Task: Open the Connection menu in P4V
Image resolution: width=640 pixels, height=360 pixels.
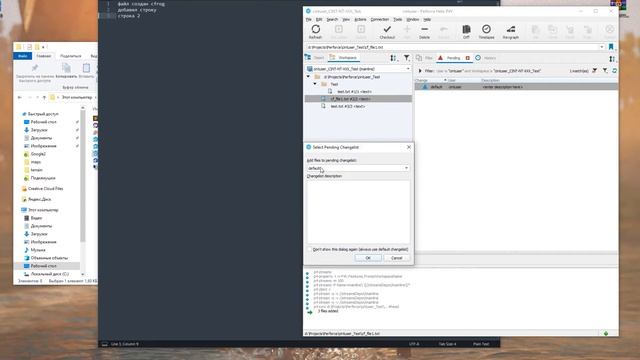Action: [380, 19]
